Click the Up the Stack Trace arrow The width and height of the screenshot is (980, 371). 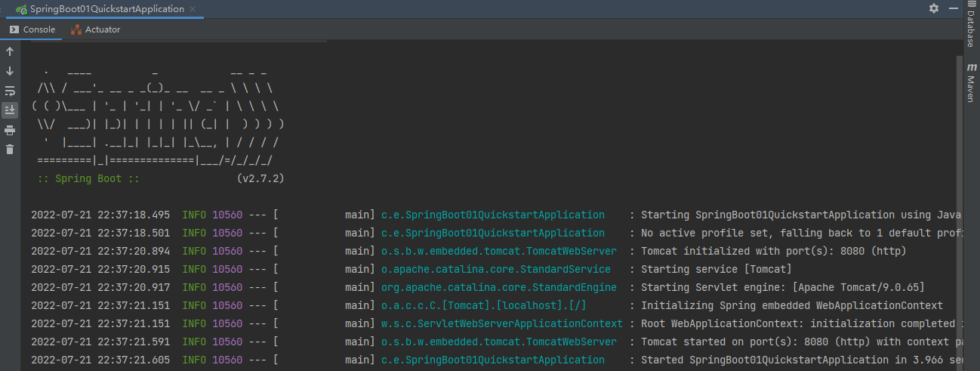coord(10,51)
